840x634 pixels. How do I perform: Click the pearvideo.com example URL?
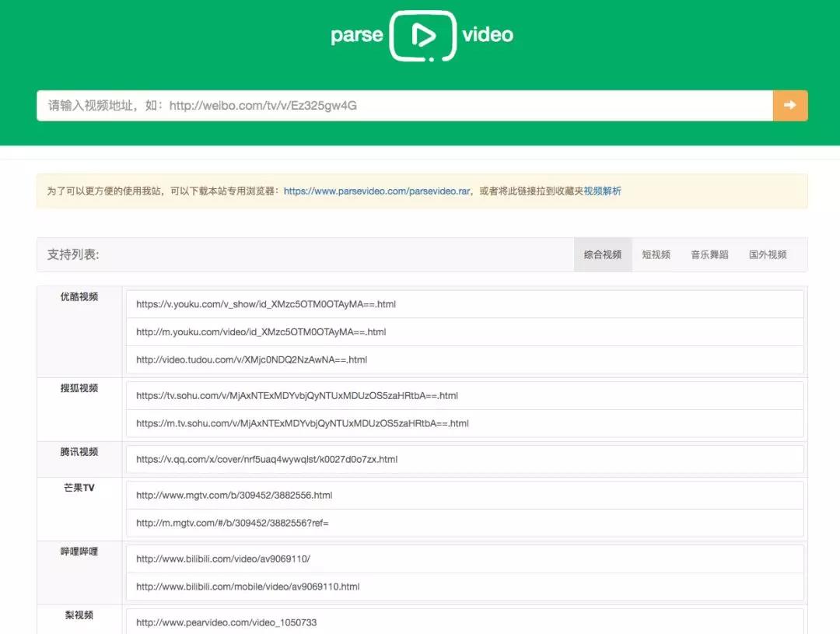(x=226, y=622)
